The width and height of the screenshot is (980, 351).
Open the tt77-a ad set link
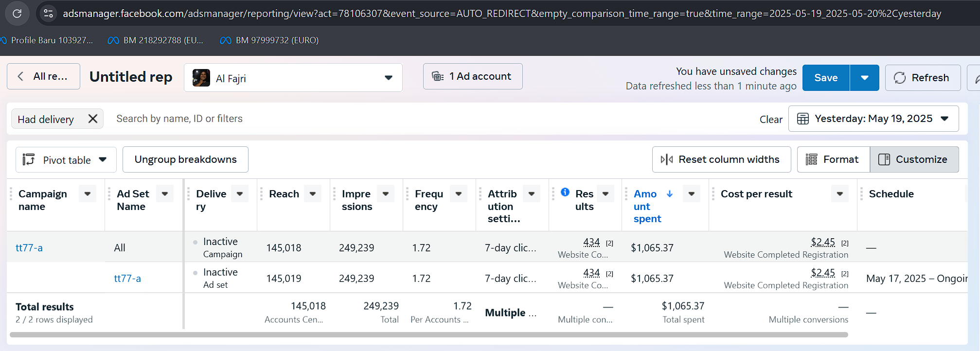[x=127, y=279]
